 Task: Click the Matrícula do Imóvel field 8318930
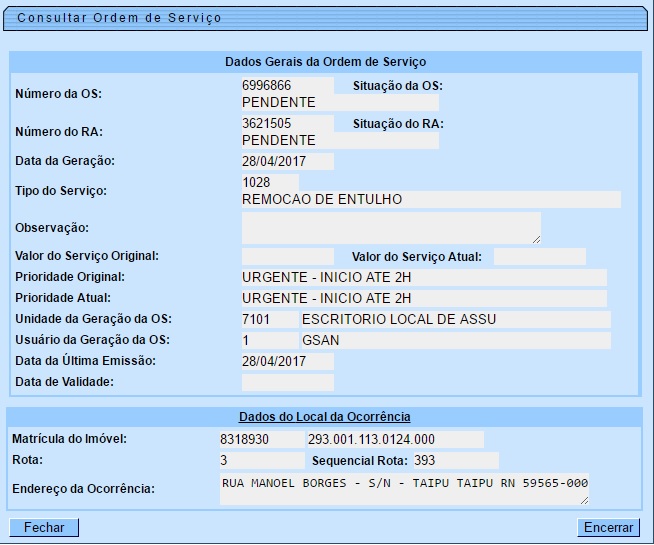pyautogui.click(x=259, y=439)
